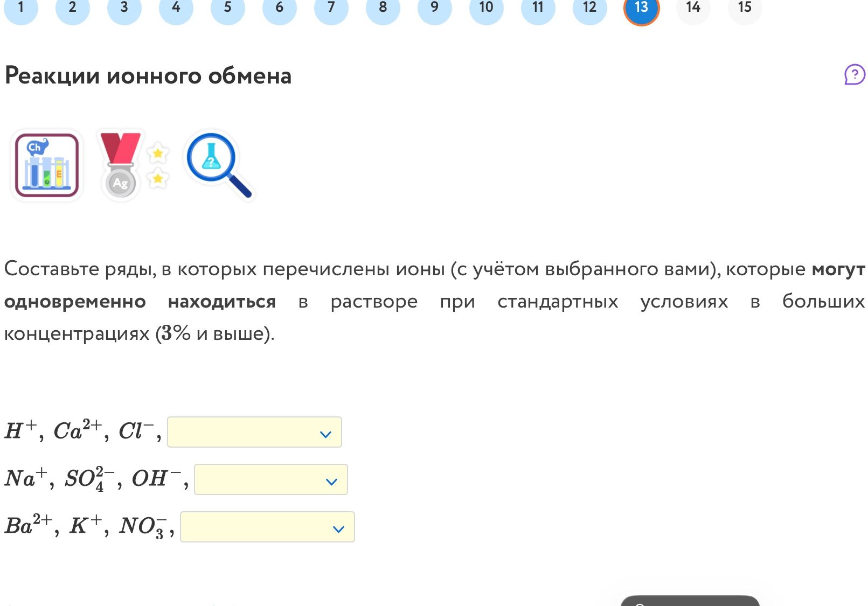
Task: Click the bold words 'одновременно находиться'
Action: (x=140, y=302)
